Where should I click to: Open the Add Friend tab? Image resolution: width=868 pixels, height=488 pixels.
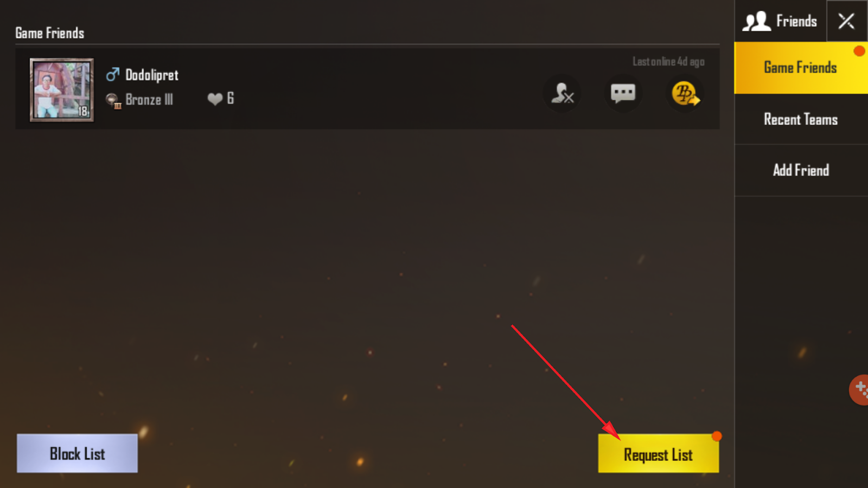click(x=801, y=170)
